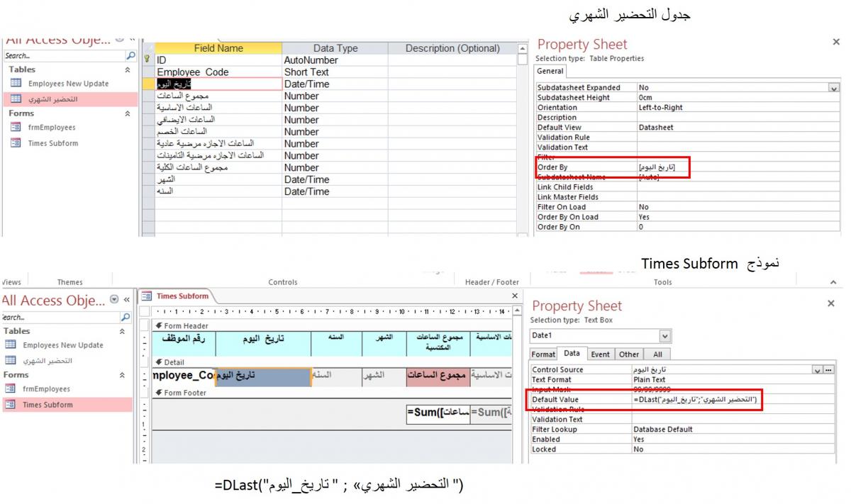This screenshot has width=851, height=504.
Task: Click the Times Subform icon in lower navigation pane
Action: (11, 405)
